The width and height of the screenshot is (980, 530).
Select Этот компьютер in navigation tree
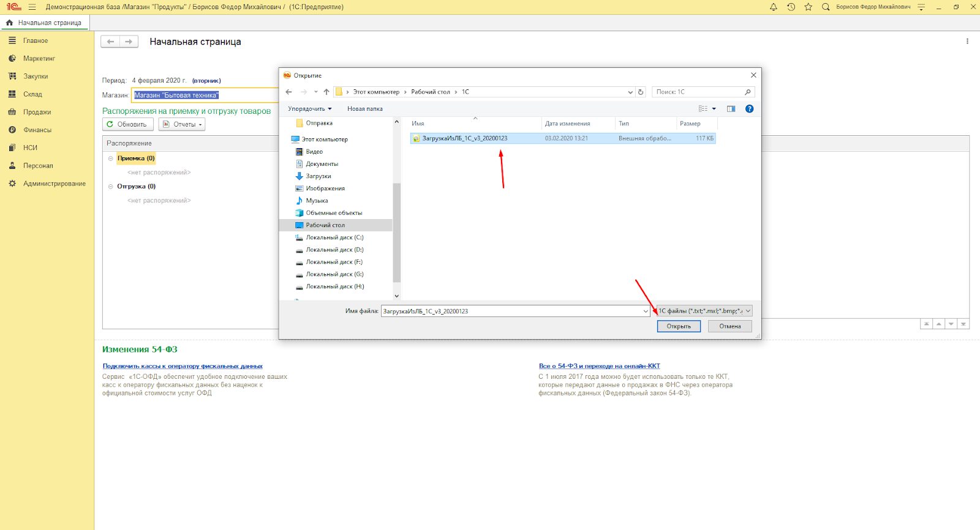pos(325,140)
